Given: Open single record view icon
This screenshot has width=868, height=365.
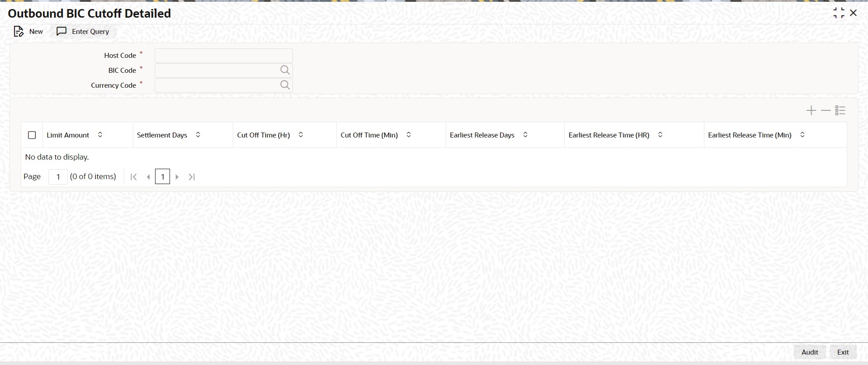Looking at the screenshot, I should pos(840,110).
